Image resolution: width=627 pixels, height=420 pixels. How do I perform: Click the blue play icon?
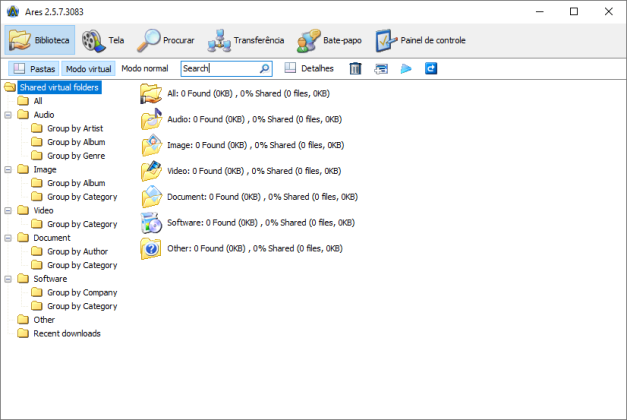click(x=406, y=69)
